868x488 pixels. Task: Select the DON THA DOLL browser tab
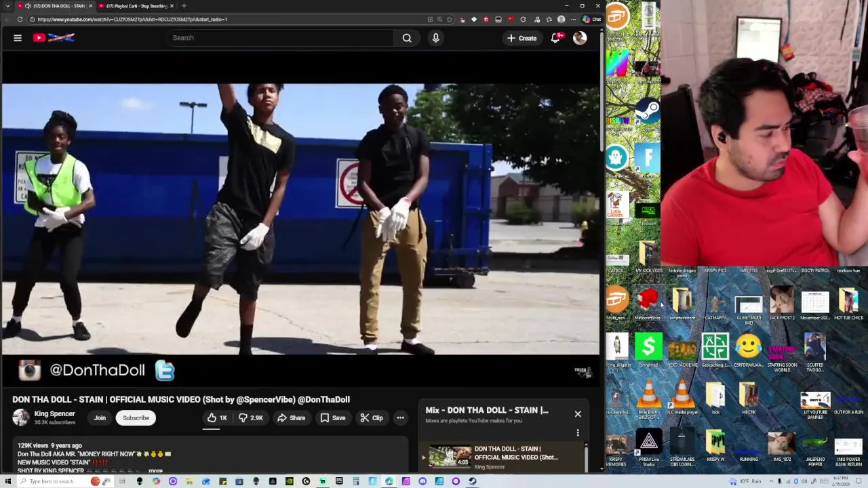(x=54, y=6)
